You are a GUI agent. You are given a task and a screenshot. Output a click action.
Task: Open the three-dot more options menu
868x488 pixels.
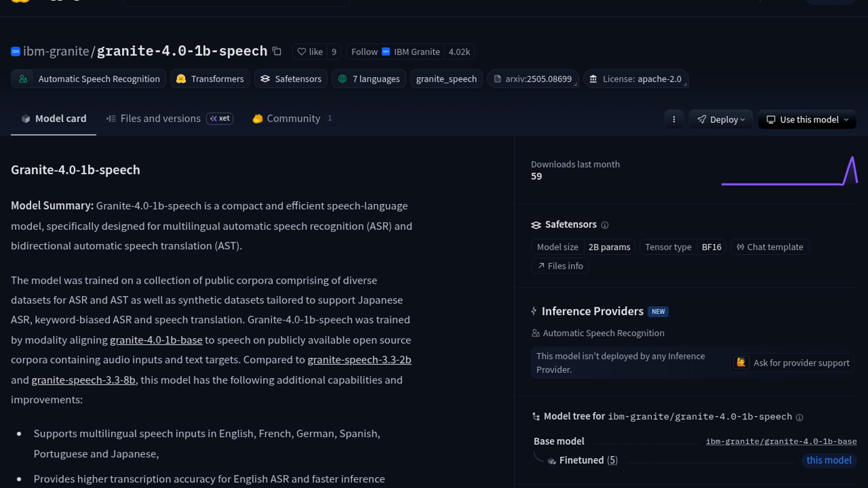tap(674, 120)
